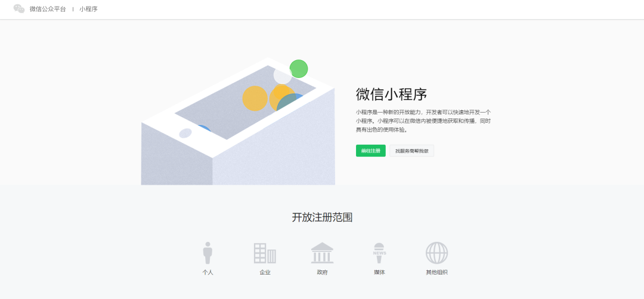Click the 政府 label text
Screen dimensions: 644x299
point(322,272)
